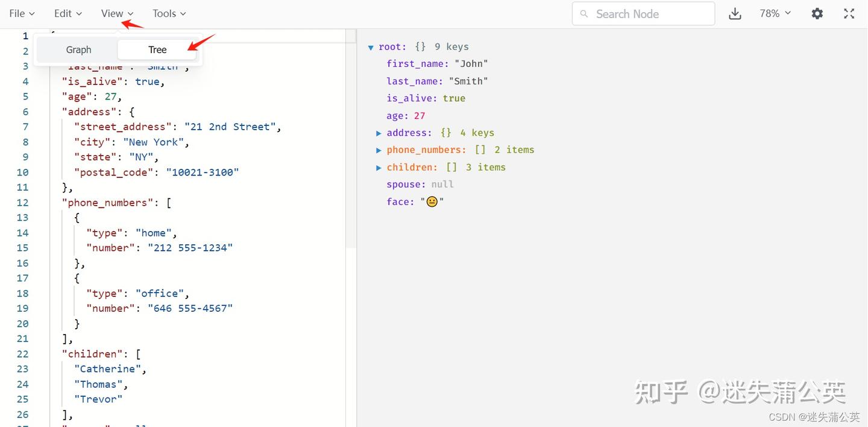The height and width of the screenshot is (427, 868).
Task: Open the 78% zoom dropdown
Action: click(775, 13)
